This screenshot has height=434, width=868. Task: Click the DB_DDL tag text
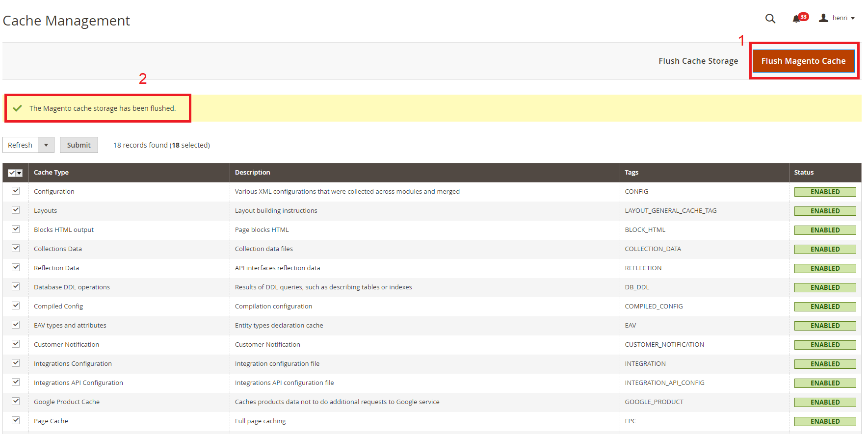tap(637, 287)
